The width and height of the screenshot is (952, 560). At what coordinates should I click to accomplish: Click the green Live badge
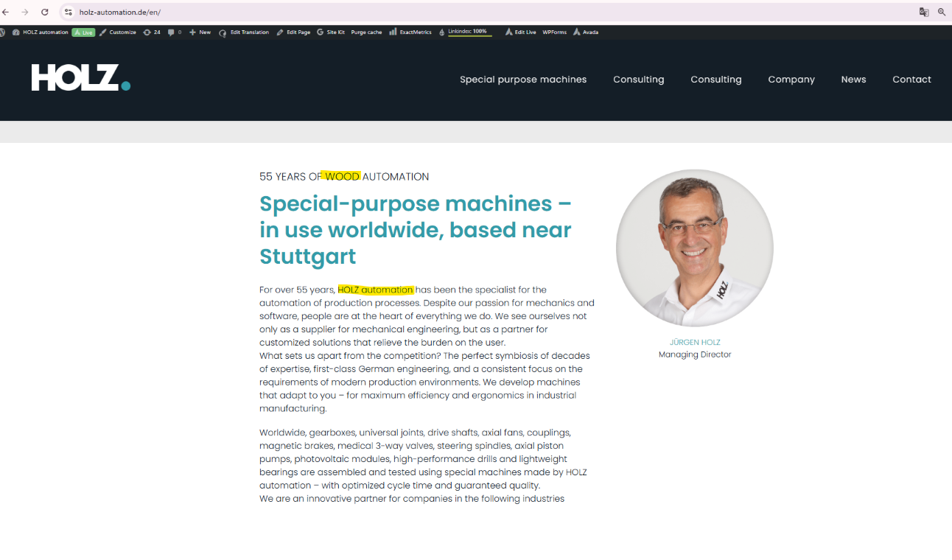click(83, 32)
